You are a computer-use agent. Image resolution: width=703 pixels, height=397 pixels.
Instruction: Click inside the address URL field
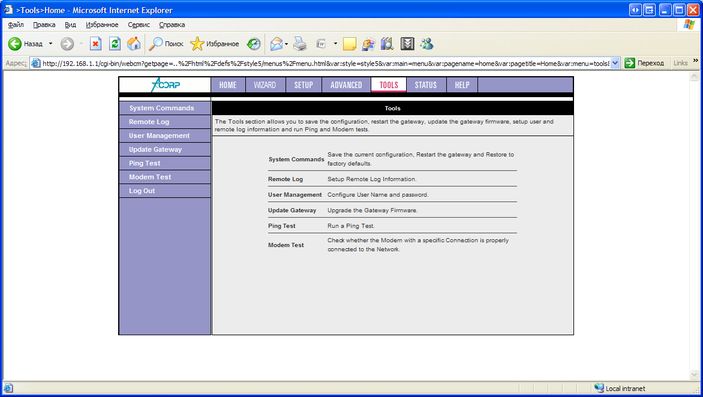click(x=326, y=63)
